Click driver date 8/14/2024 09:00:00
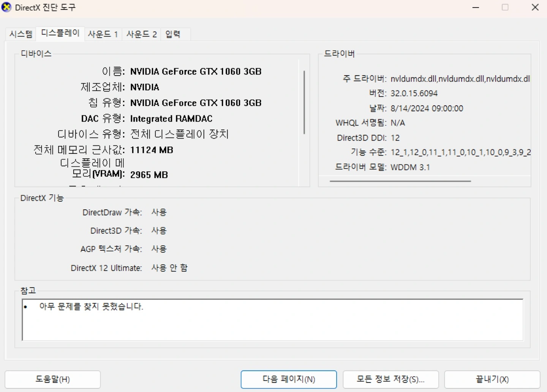The image size is (547, 392). (x=427, y=108)
